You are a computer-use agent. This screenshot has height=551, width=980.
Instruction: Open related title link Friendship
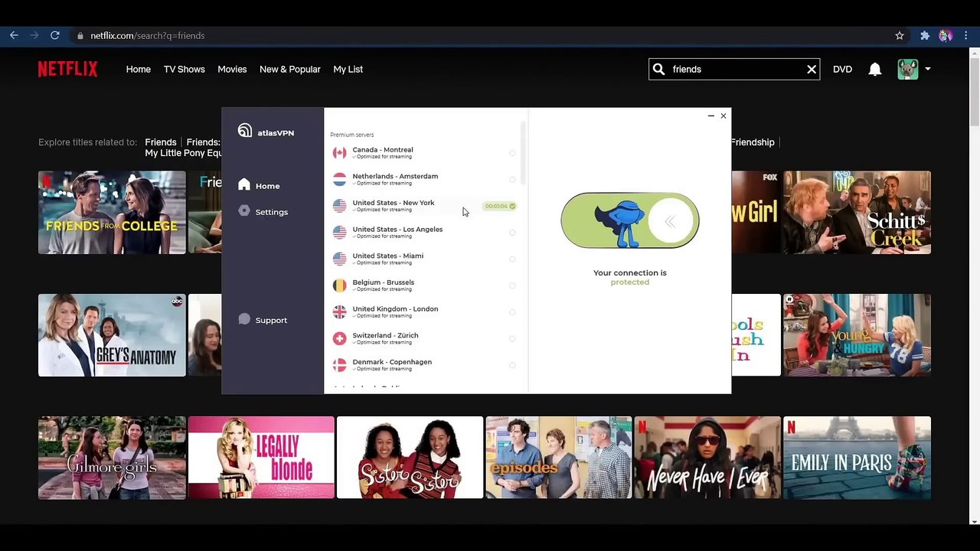coord(753,142)
